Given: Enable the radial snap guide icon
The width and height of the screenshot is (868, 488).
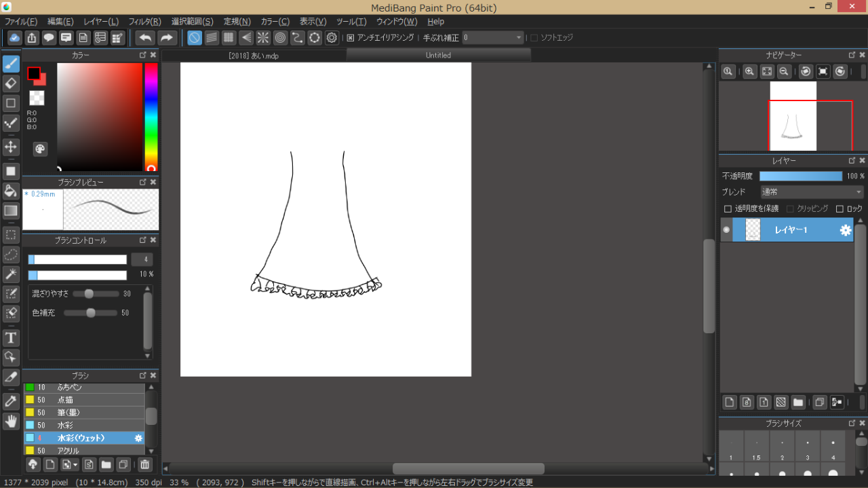Looking at the screenshot, I should coord(262,38).
